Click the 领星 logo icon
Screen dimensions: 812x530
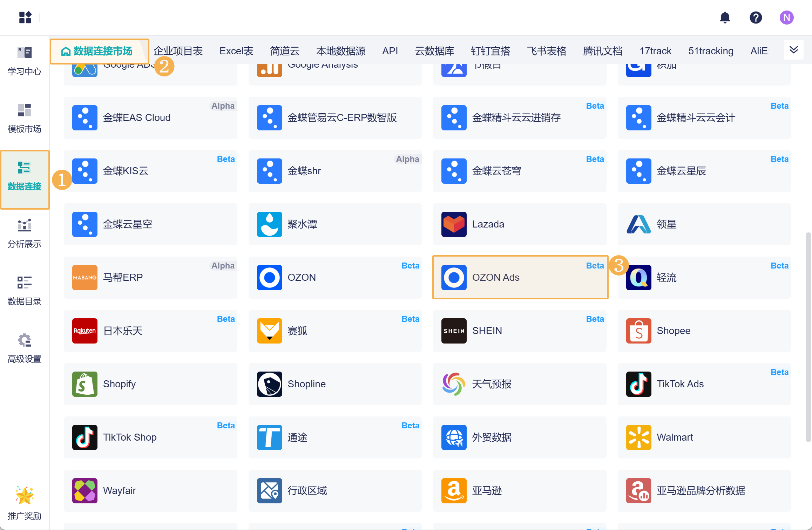coord(638,224)
